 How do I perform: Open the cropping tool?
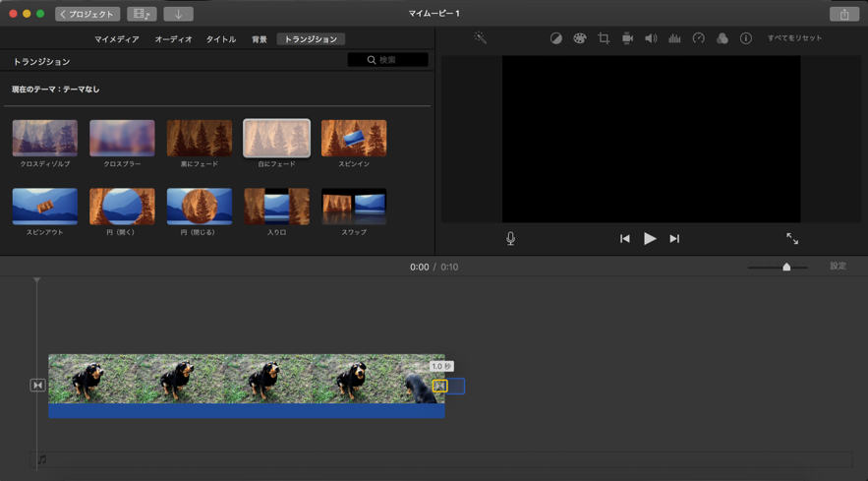(x=604, y=38)
